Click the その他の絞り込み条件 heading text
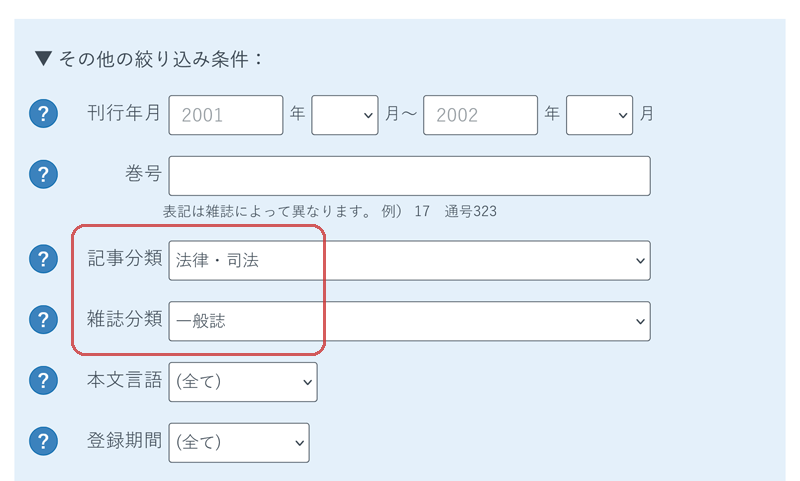800x481 pixels. tap(160, 59)
